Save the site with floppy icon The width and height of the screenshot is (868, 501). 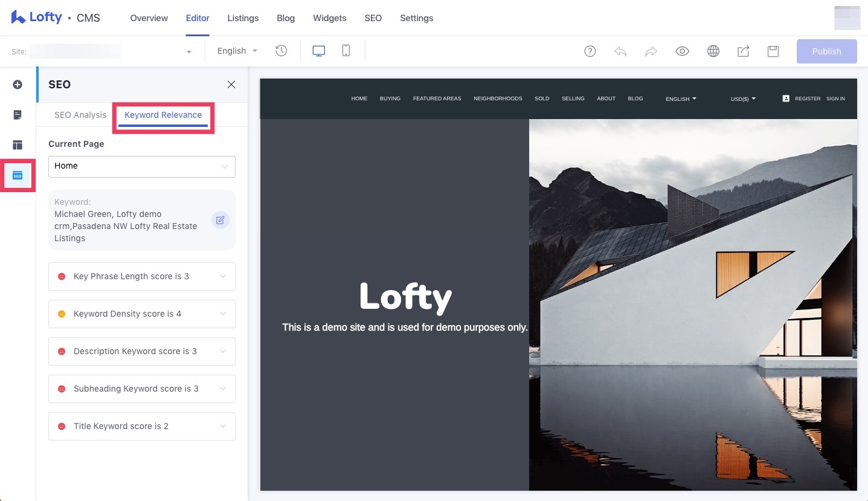point(773,51)
